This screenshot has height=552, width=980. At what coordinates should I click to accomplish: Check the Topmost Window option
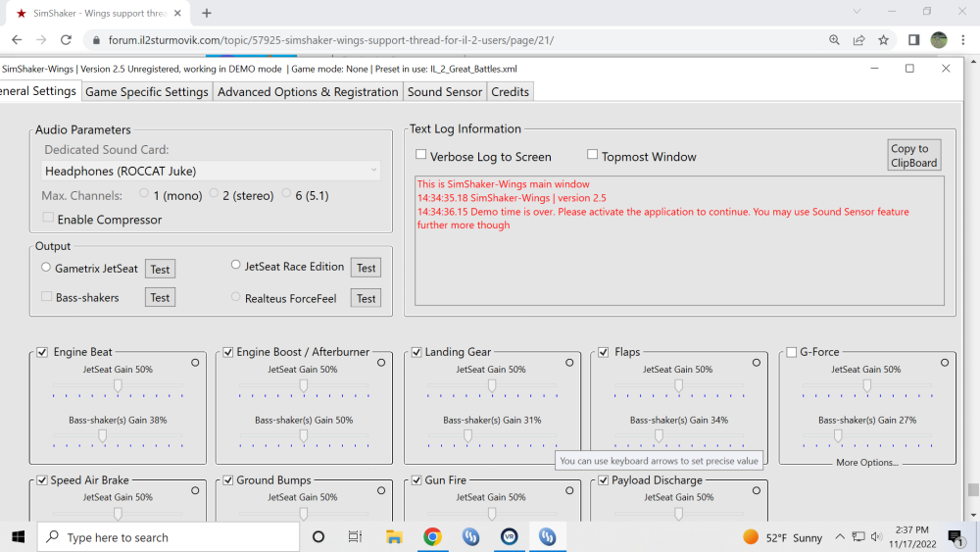coord(592,155)
